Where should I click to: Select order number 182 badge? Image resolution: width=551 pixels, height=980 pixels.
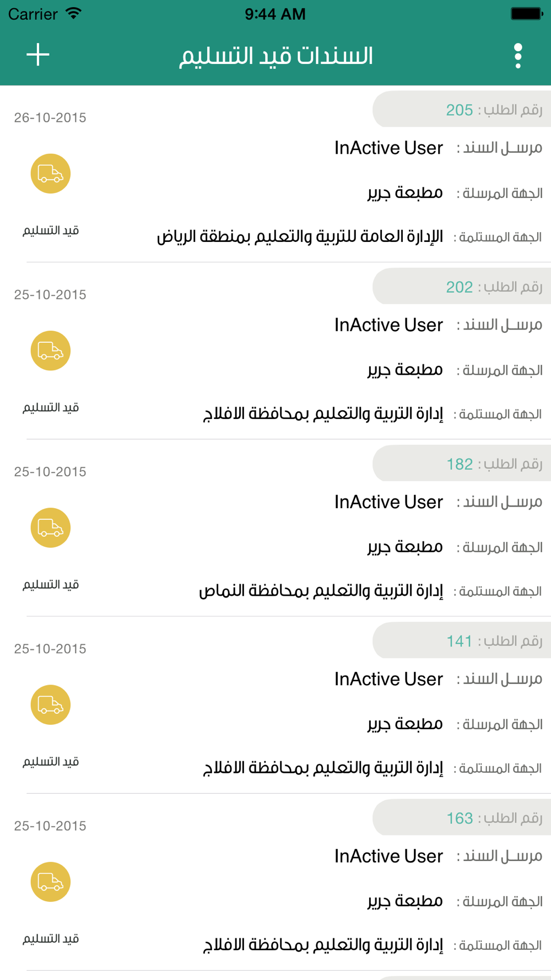click(x=462, y=464)
